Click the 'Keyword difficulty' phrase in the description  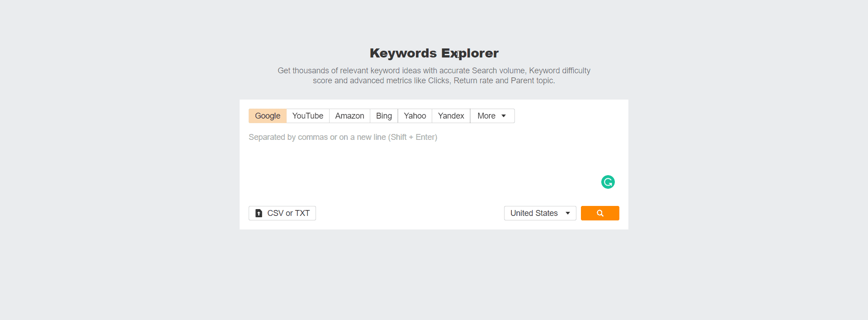pos(559,71)
